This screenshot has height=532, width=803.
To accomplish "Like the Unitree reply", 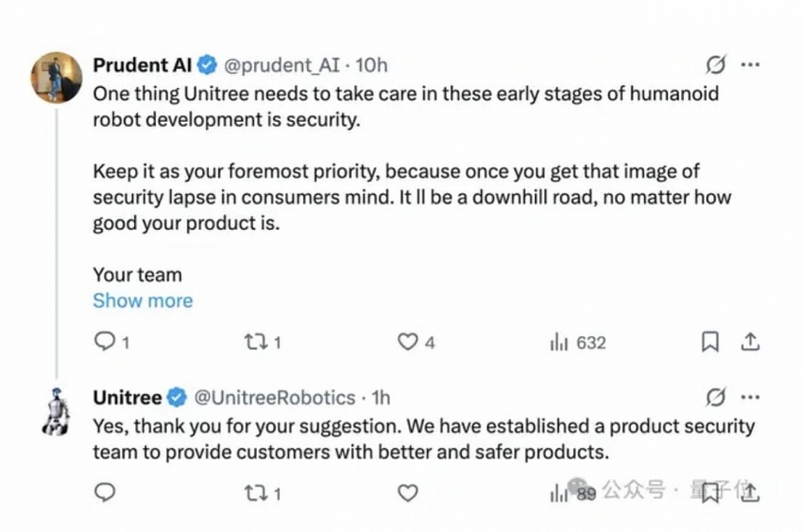I will tap(407, 492).
